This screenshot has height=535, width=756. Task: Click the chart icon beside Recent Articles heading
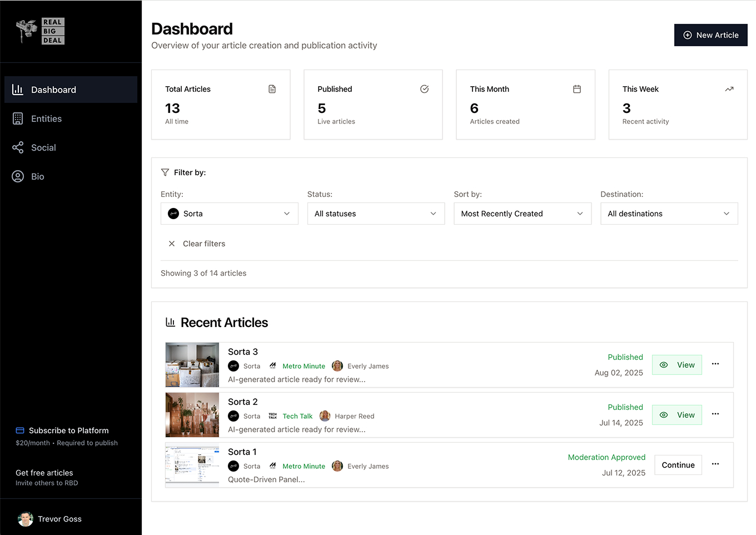[x=170, y=322]
